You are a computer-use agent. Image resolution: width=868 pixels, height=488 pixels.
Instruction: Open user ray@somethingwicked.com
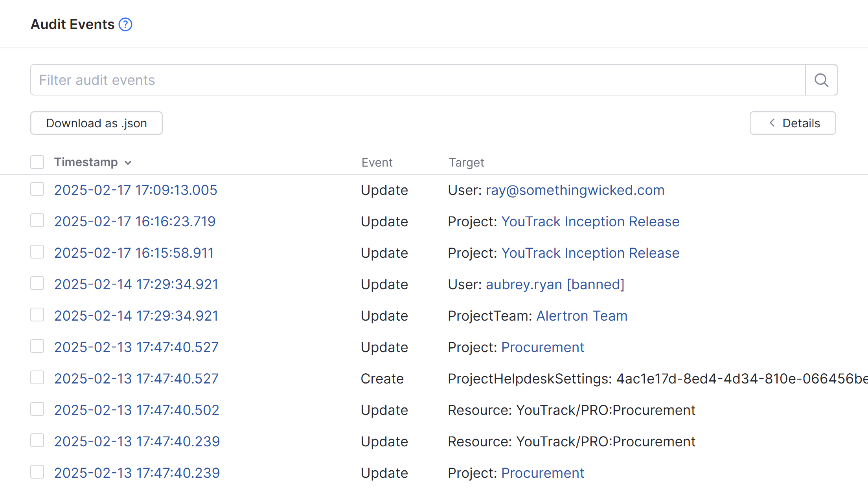[575, 190]
